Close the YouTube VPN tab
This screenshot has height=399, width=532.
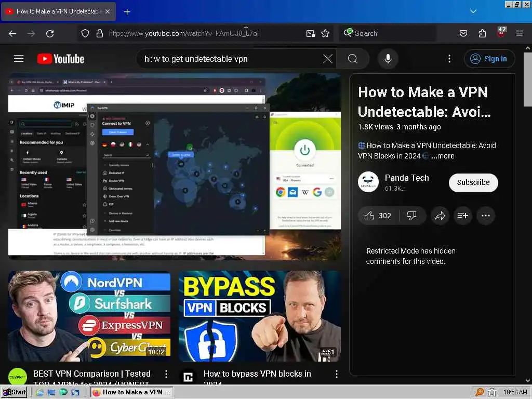tap(108, 11)
